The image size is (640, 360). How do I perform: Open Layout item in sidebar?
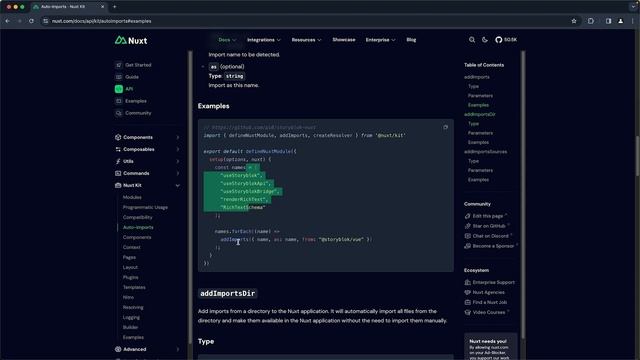(x=130, y=267)
